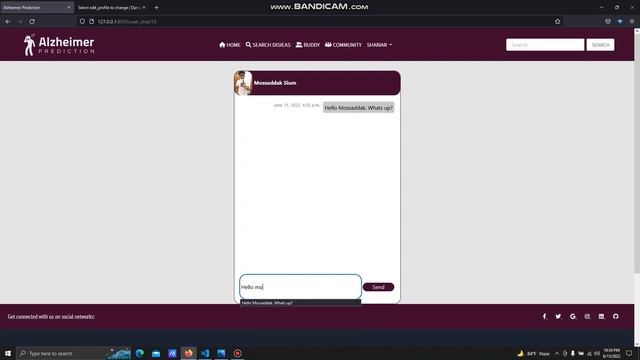Open the BUDDY page
This screenshot has width=640, height=360.
pyautogui.click(x=308, y=45)
